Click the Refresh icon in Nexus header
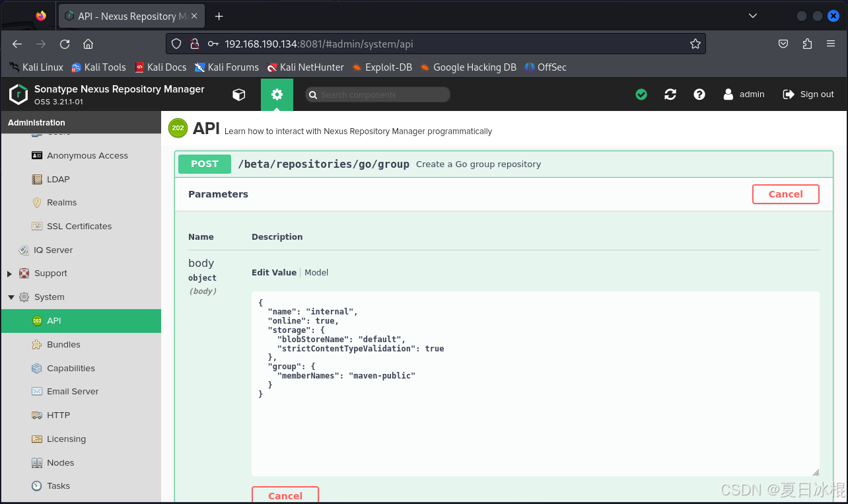This screenshot has width=848, height=504. (670, 94)
